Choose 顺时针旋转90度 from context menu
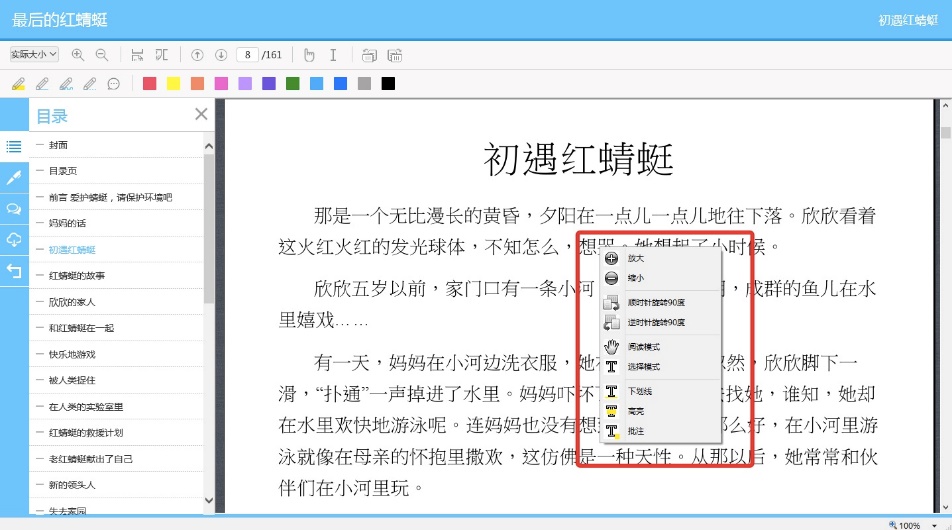The width and height of the screenshot is (952, 530). pyautogui.click(x=661, y=302)
